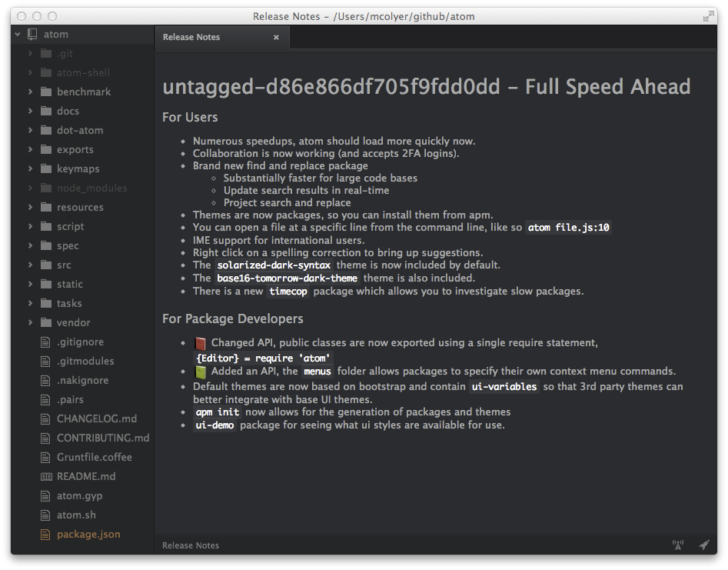Click the 'base16-tomorrow-dark-theme' code label
The image size is (728, 570).
[x=287, y=278]
